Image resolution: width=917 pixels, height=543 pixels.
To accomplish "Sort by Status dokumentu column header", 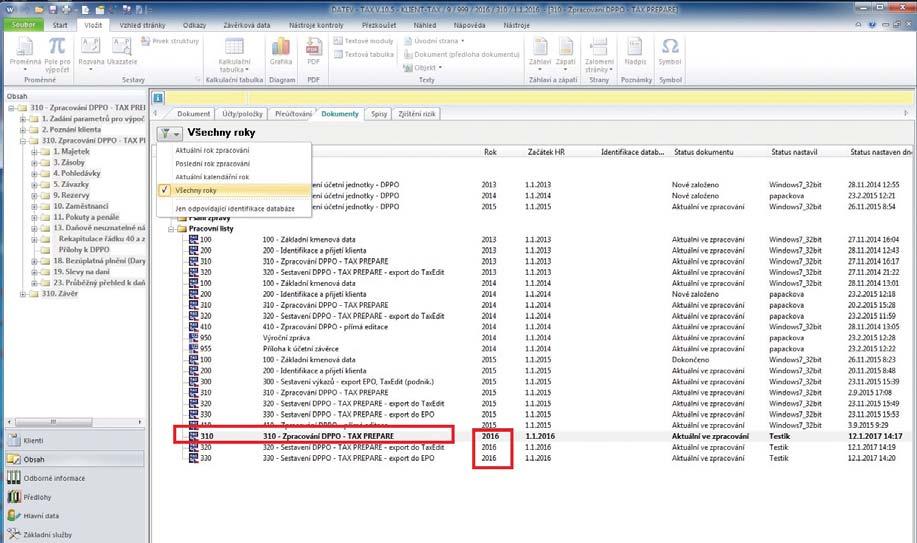I will point(704,152).
